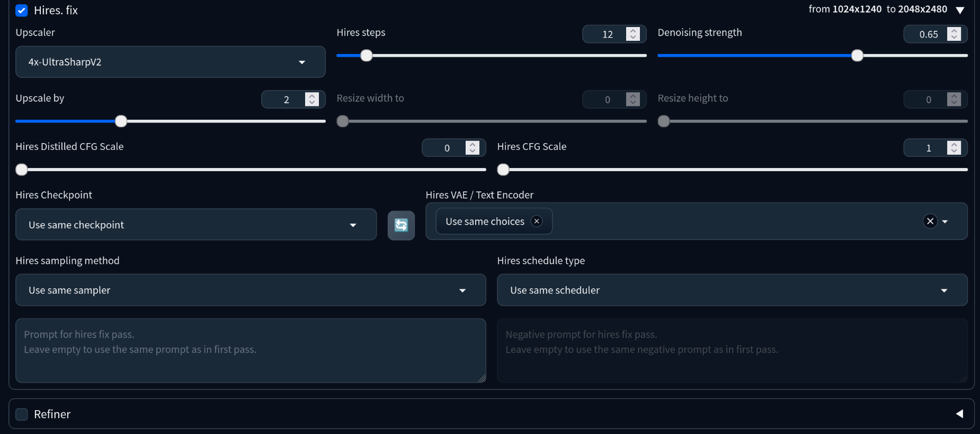This screenshot has height=434, width=980.
Task: Click the Denoising strength spinner arrows
Action: (954, 34)
